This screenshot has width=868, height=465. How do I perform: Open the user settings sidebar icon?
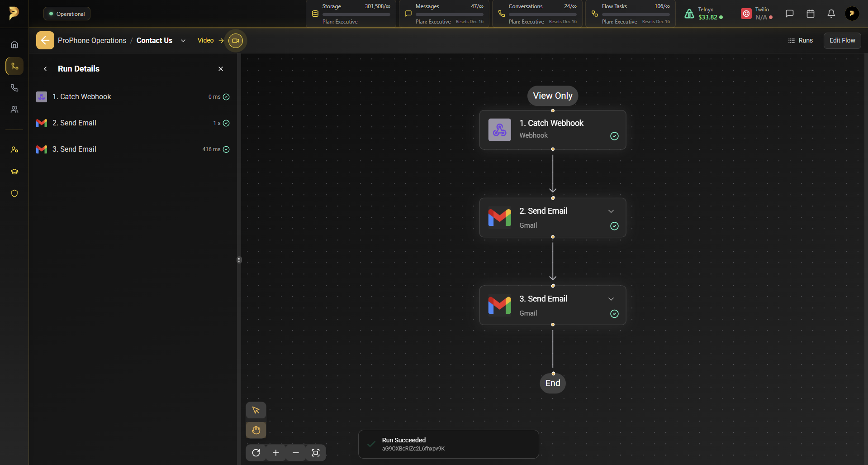click(14, 150)
